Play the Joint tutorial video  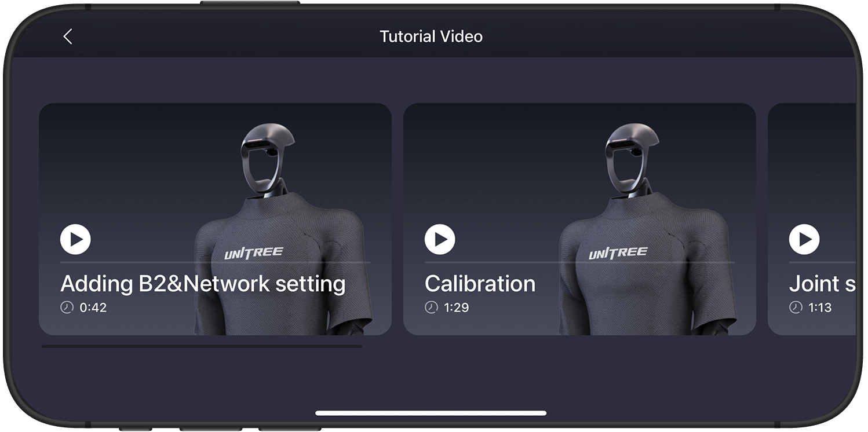coord(804,239)
